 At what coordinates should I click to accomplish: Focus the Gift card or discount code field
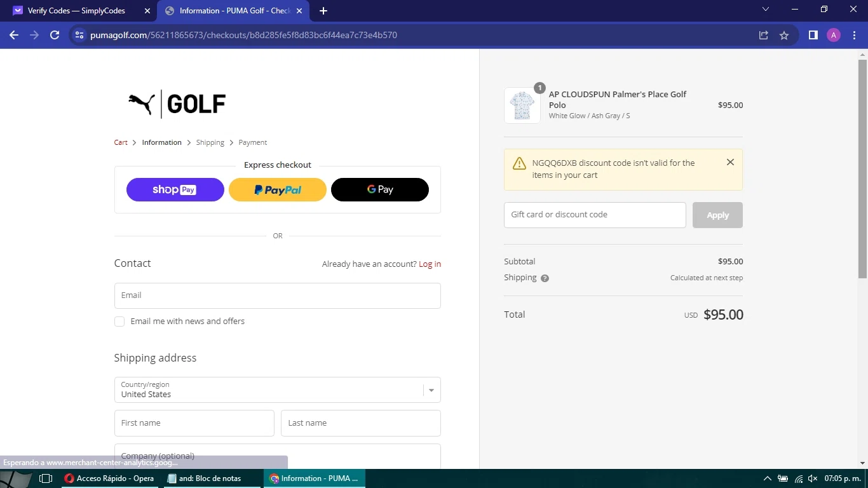click(x=595, y=215)
